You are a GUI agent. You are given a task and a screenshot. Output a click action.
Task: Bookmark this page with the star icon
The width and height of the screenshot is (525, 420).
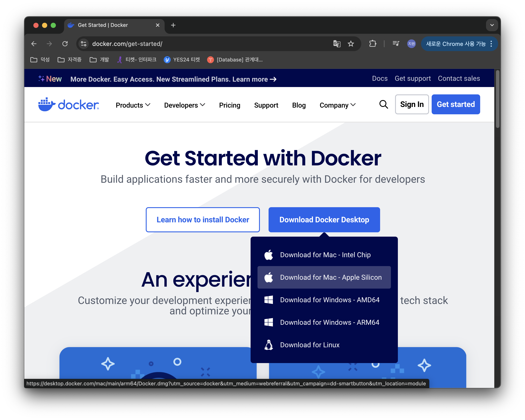point(351,44)
